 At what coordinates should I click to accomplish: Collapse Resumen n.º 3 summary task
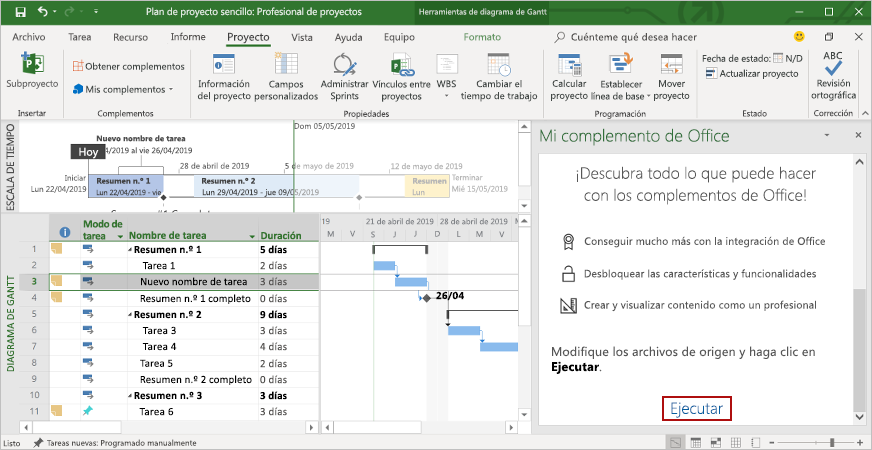click(x=130, y=396)
